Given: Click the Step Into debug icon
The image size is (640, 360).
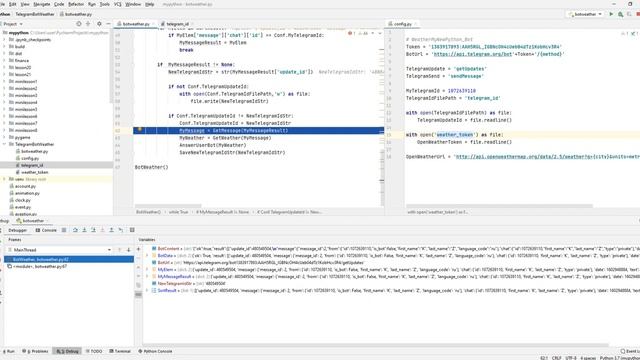Looking at the screenshot, I should [x=84, y=230].
